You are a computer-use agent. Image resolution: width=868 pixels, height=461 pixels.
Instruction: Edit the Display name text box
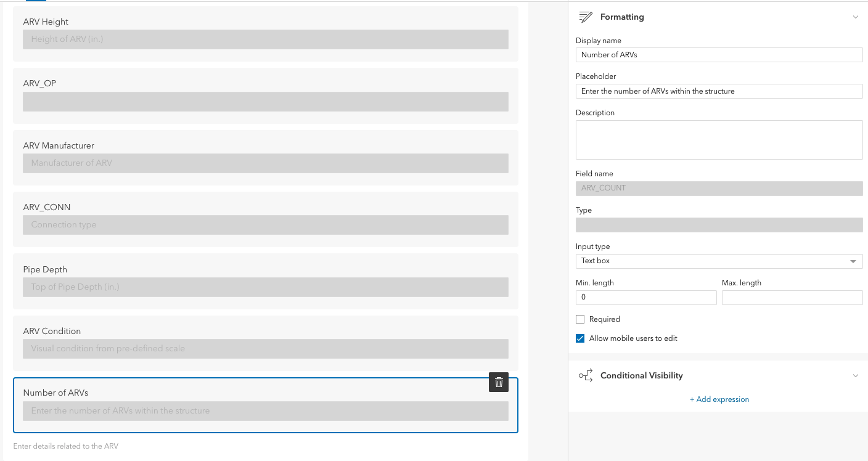click(719, 54)
